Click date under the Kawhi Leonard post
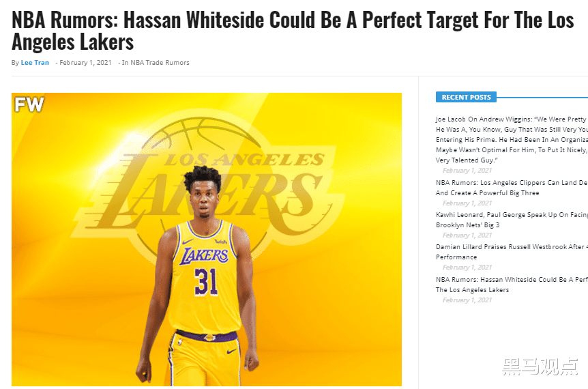The image size is (588, 389). [x=467, y=235]
